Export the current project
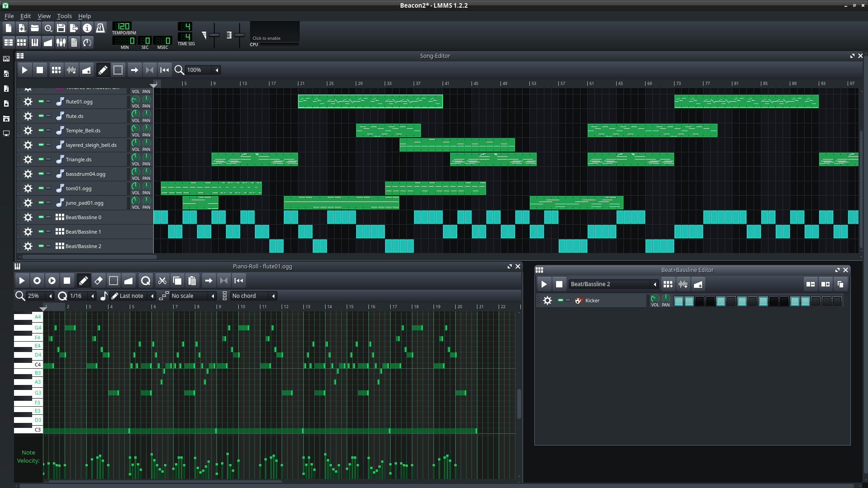Image resolution: width=868 pixels, height=488 pixels. tap(74, 28)
